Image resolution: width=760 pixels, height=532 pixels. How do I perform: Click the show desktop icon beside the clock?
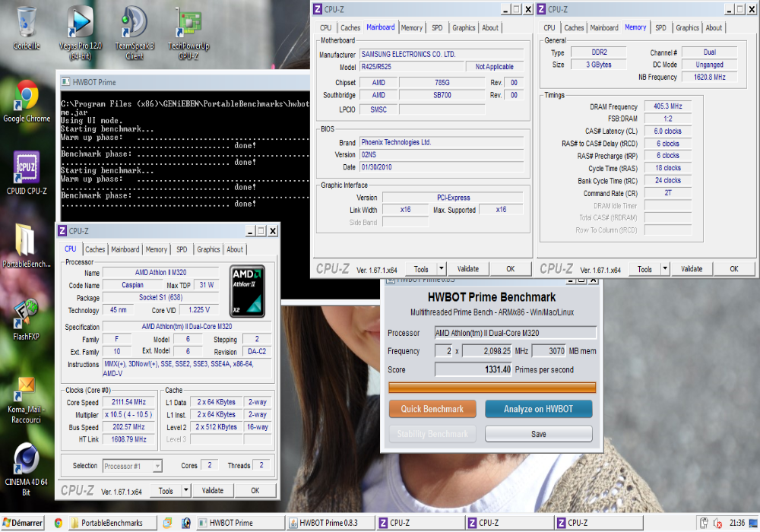752,524
